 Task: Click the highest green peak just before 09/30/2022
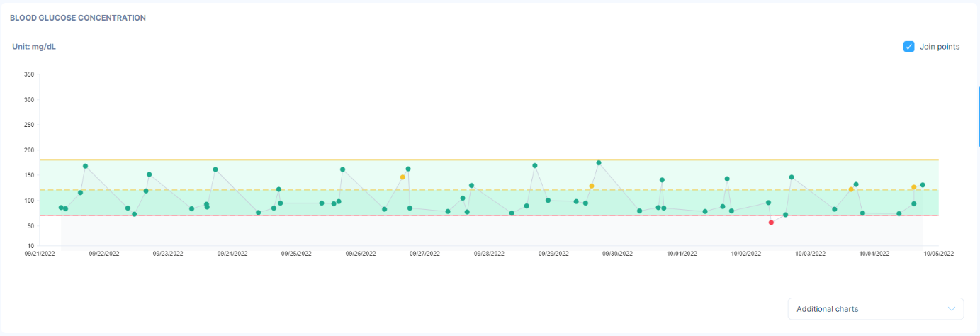click(599, 162)
